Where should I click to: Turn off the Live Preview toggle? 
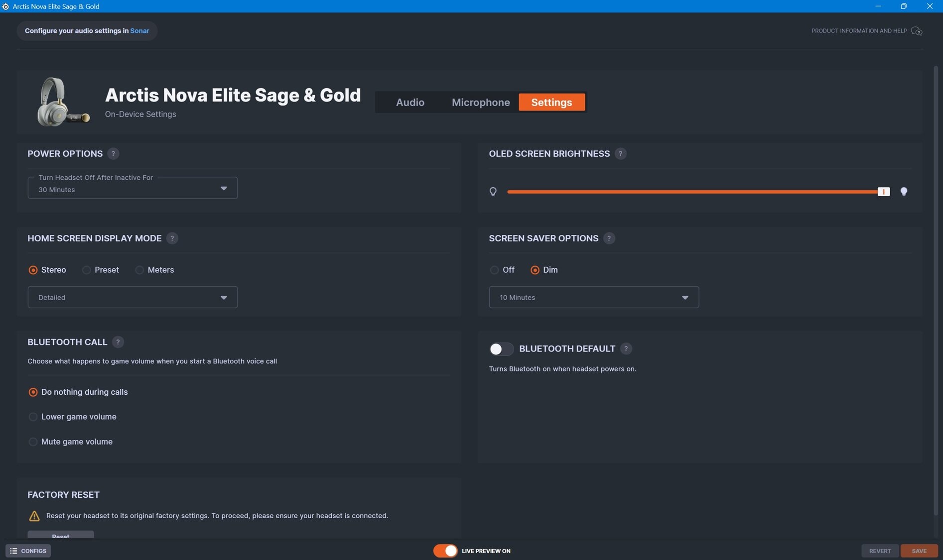445,551
